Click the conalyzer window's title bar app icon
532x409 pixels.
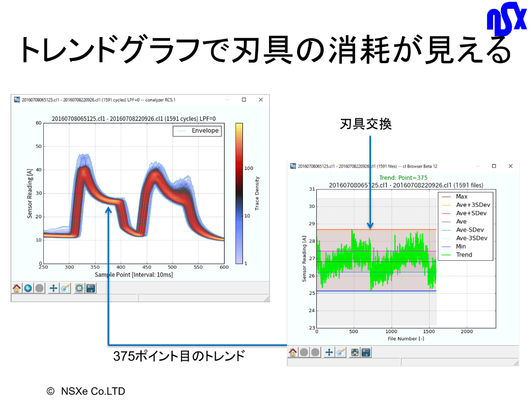tap(17, 100)
